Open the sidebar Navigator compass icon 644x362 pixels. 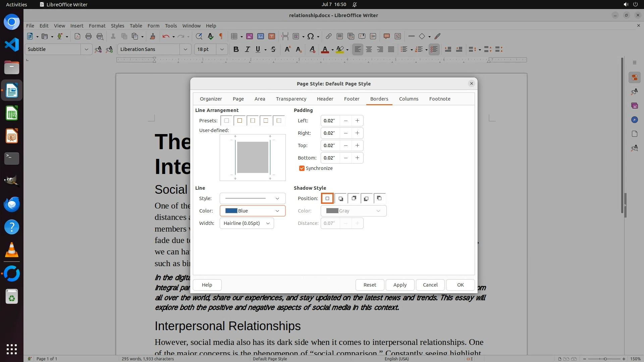pyautogui.click(x=634, y=120)
